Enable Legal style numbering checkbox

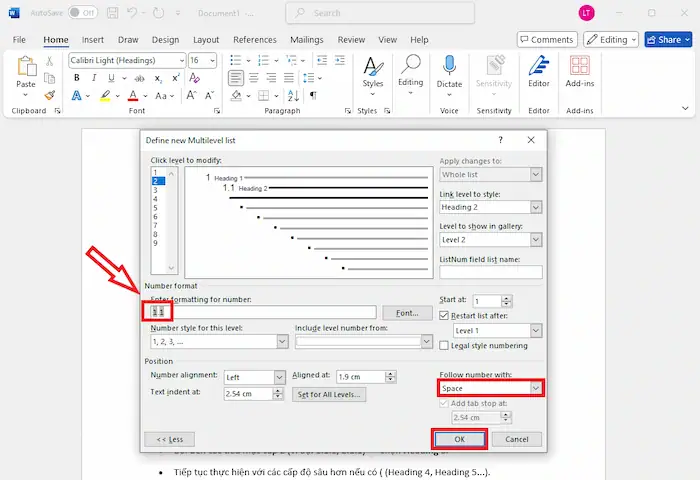click(445, 345)
